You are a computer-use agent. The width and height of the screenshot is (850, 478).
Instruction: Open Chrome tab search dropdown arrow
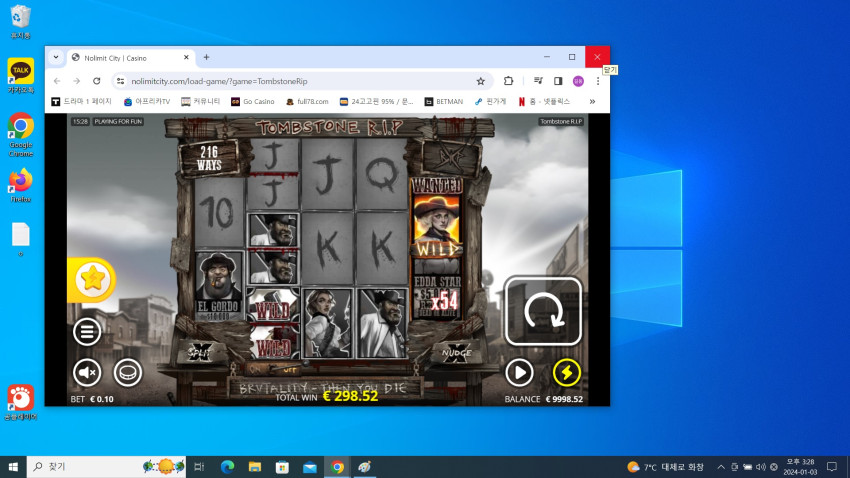[56, 57]
